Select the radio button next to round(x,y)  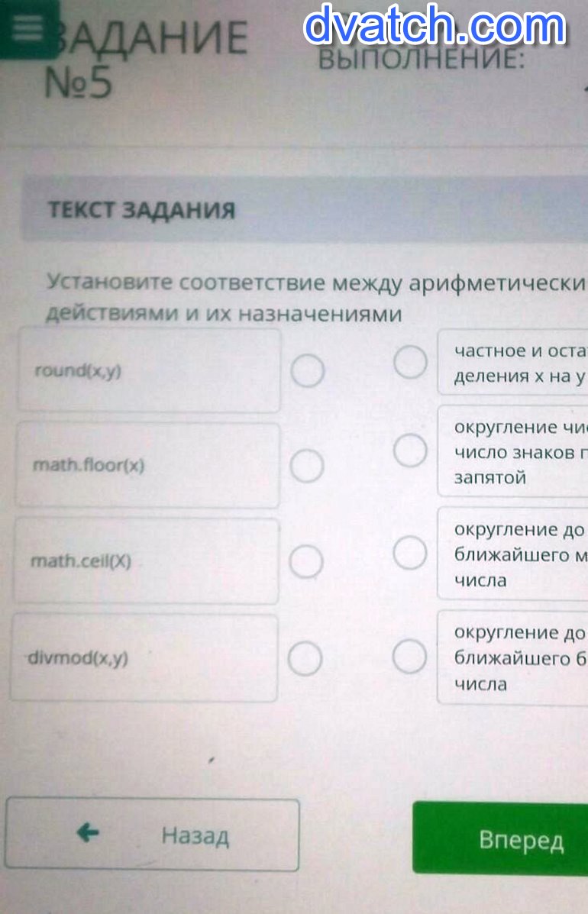coord(308,372)
